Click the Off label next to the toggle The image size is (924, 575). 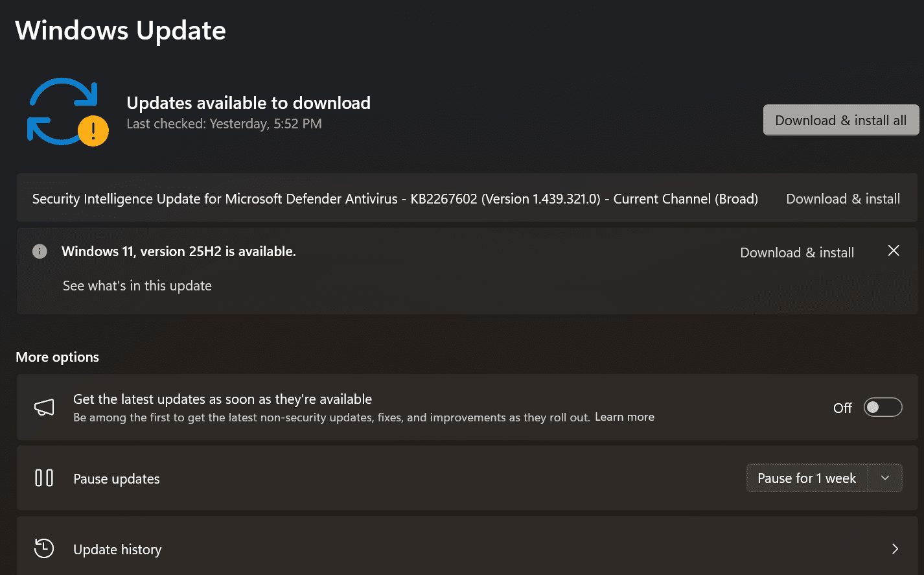tap(842, 408)
